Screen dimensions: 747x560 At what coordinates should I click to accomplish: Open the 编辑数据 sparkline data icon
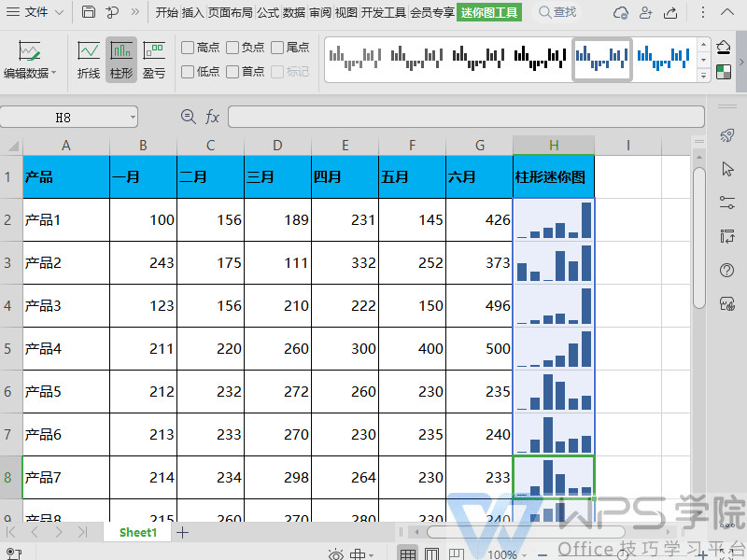pyautogui.click(x=29, y=51)
